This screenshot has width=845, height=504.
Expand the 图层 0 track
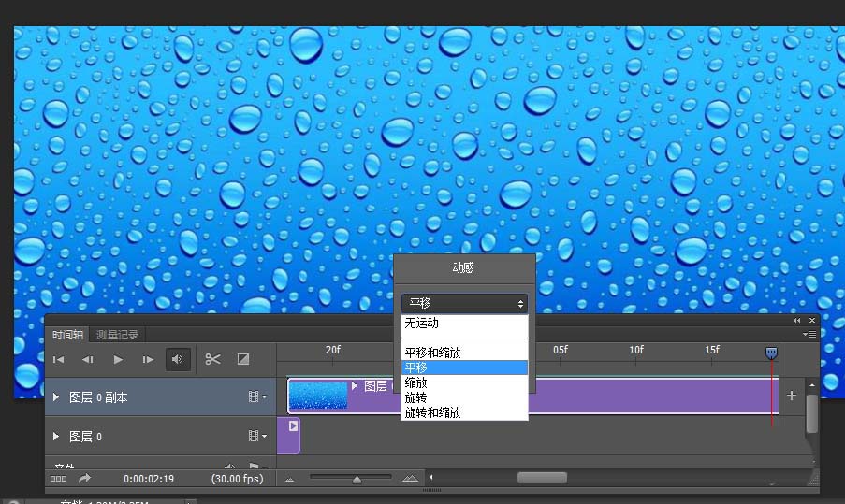[x=55, y=436]
